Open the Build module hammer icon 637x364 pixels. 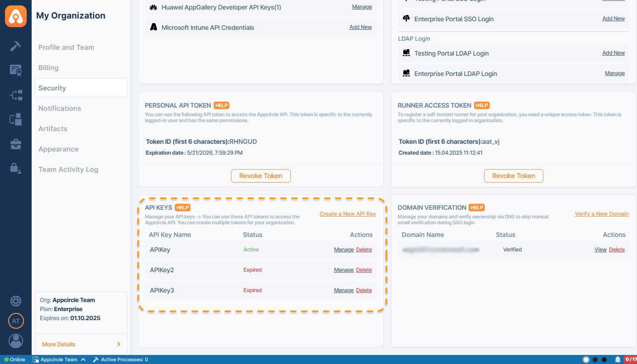click(16, 46)
